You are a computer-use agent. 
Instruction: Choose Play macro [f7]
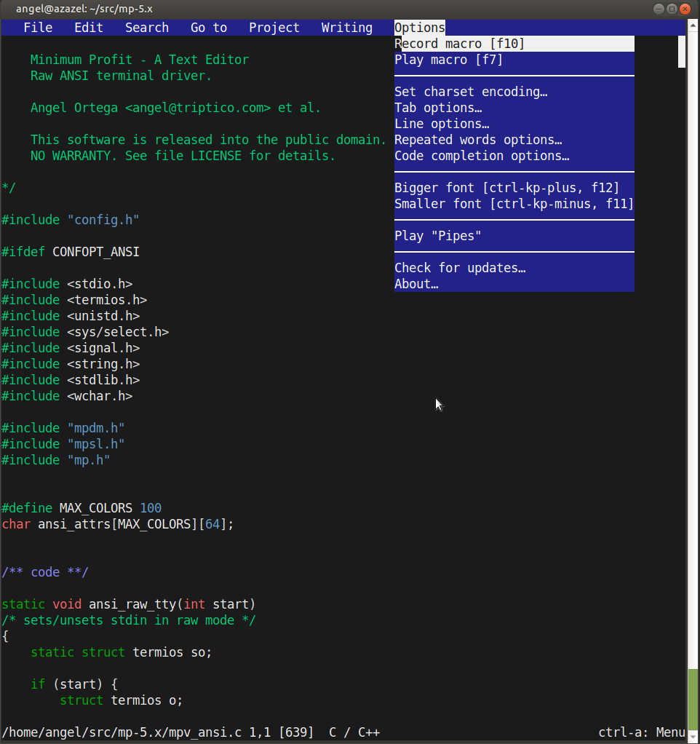[514, 60]
